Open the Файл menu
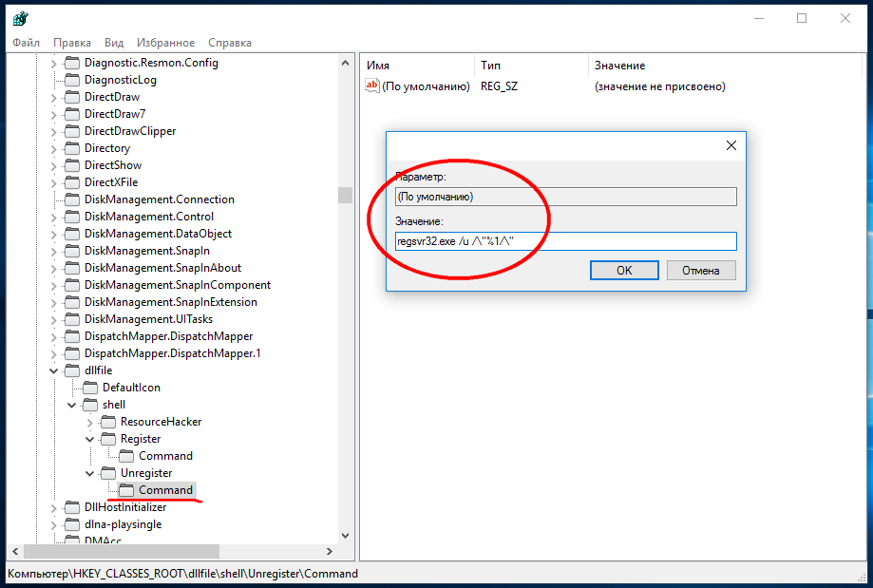 pos(27,43)
